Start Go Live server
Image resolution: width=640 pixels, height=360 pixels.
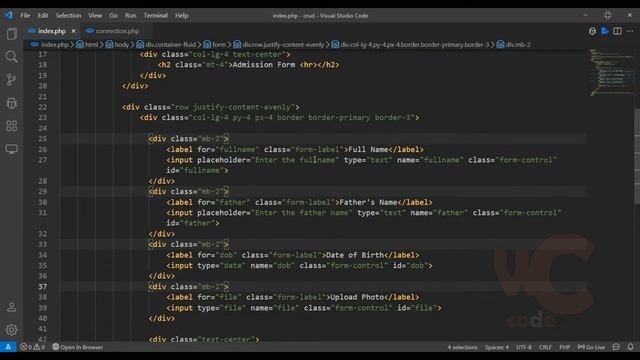pos(591,347)
